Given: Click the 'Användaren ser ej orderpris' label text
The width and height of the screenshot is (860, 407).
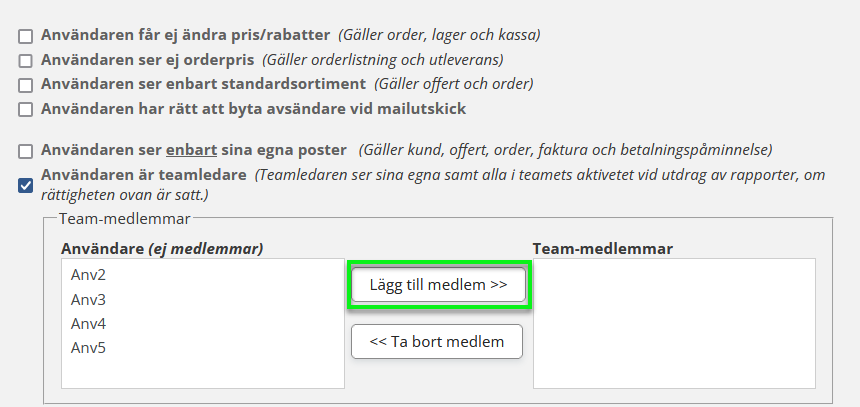Looking at the screenshot, I should point(148,59).
